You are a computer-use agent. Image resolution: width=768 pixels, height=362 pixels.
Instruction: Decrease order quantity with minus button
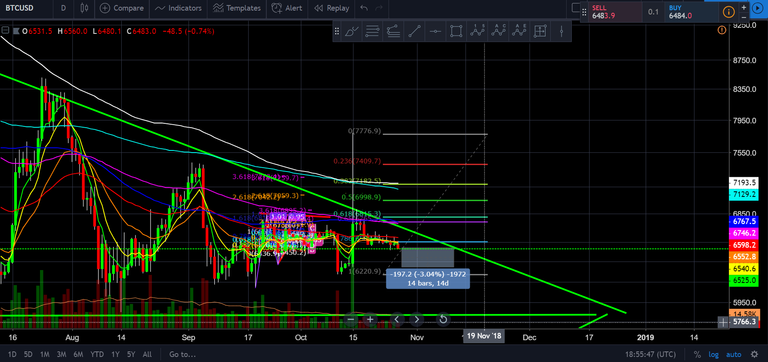(x=744, y=17)
